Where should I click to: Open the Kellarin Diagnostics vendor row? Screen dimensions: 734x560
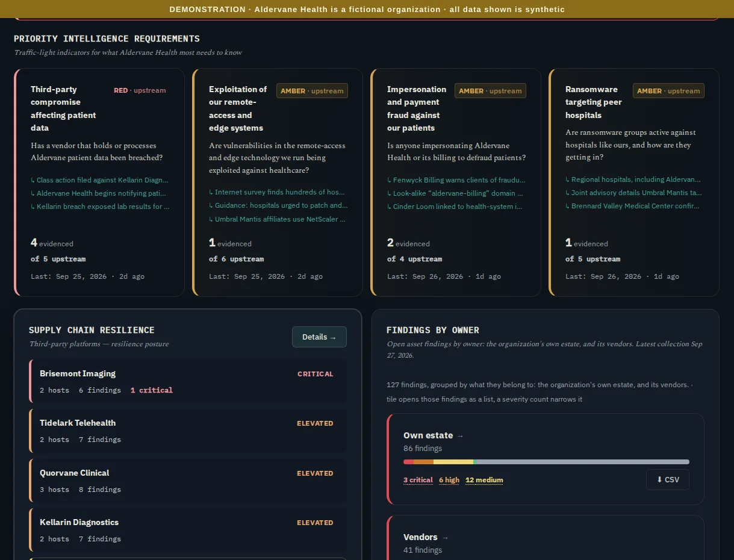pos(188,530)
